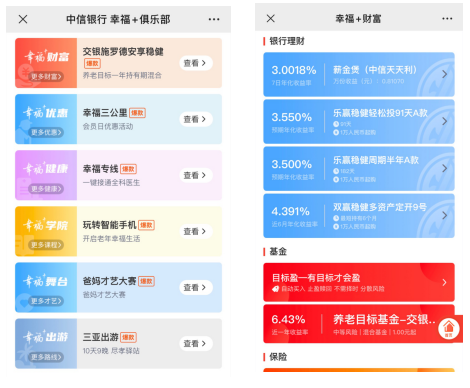470x388 pixels.
Task: Click 查看 for 交银施罗德安享稳健
Action: point(196,63)
